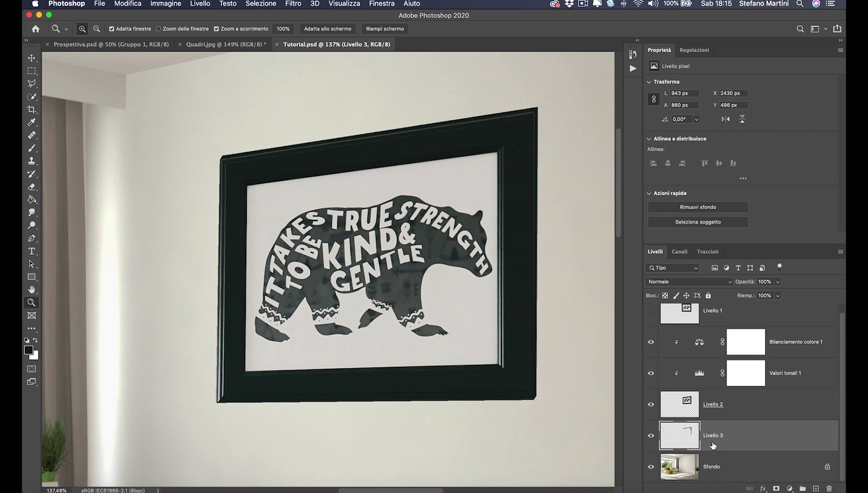
Task: Hide the Livello 3 layer
Action: coord(651,436)
